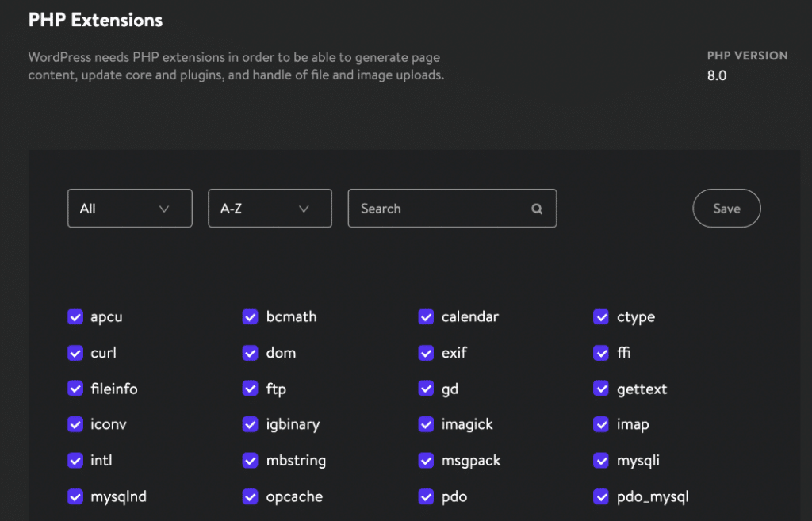Screen dimensions: 812x521
Task: Disable the ctype extension
Action: 601,316
